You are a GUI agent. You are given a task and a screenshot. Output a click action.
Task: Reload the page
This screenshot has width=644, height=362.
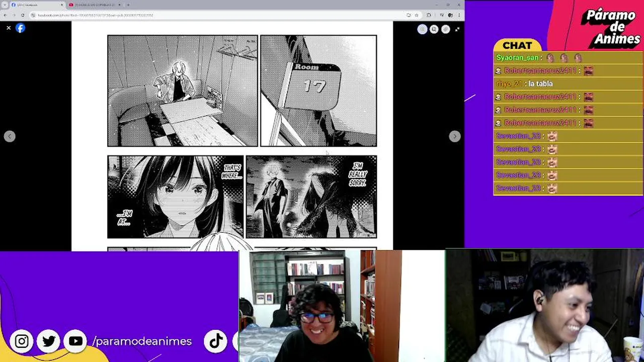pyautogui.click(x=23, y=15)
